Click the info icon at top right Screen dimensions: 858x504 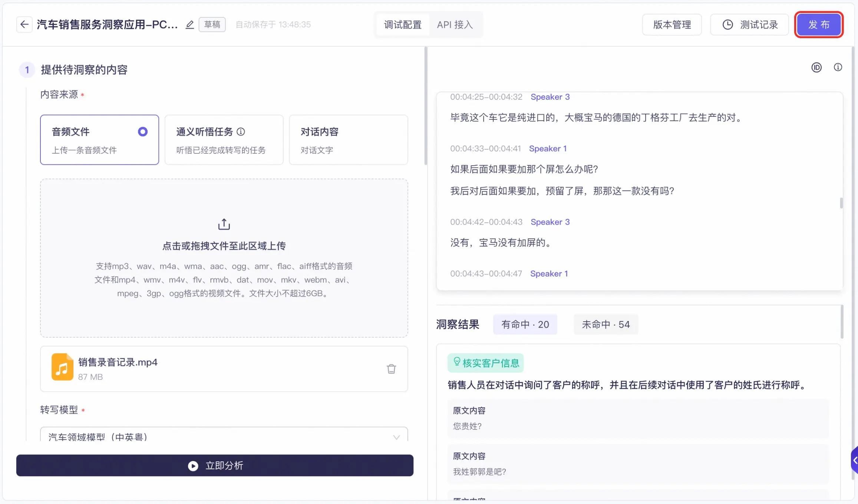(838, 67)
